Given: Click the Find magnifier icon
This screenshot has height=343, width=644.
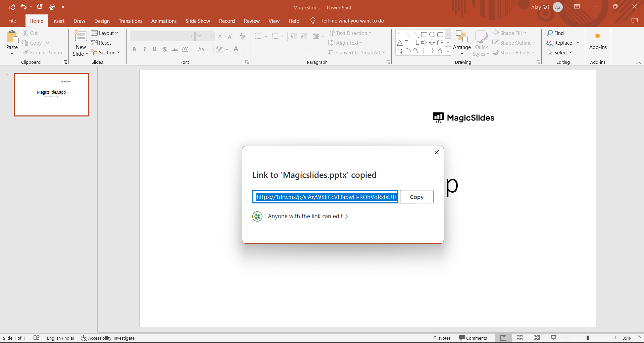Looking at the screenshot, I should [x=550, y=33].
